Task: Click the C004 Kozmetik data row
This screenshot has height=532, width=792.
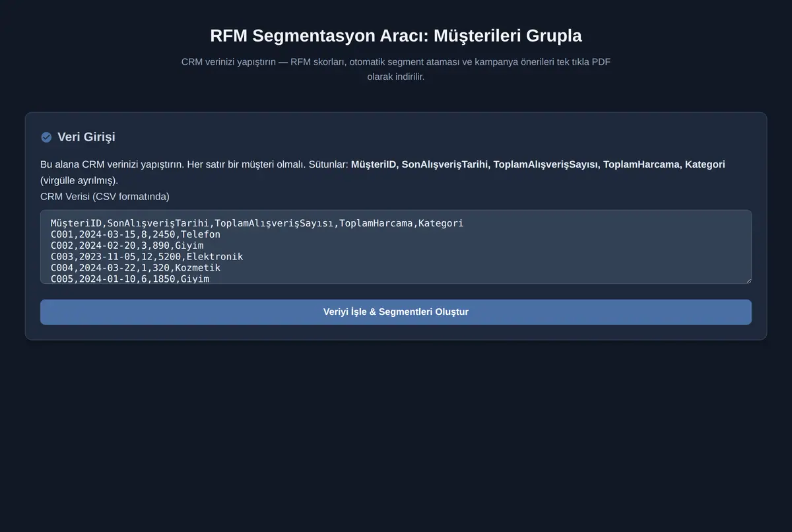Action: click(135, 268)
